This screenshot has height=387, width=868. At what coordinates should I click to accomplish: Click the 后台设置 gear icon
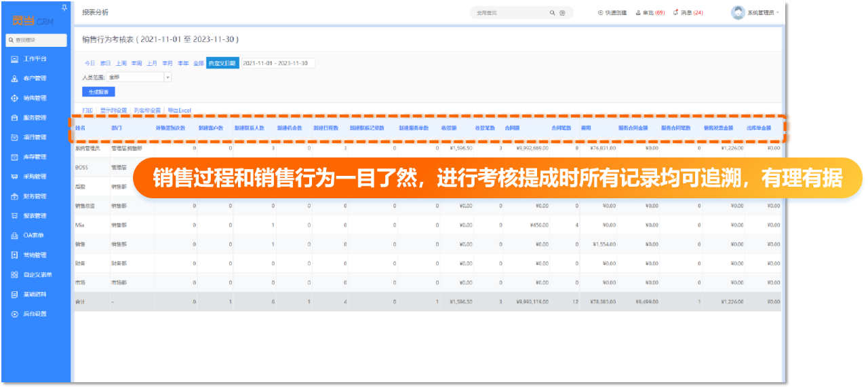15,314
